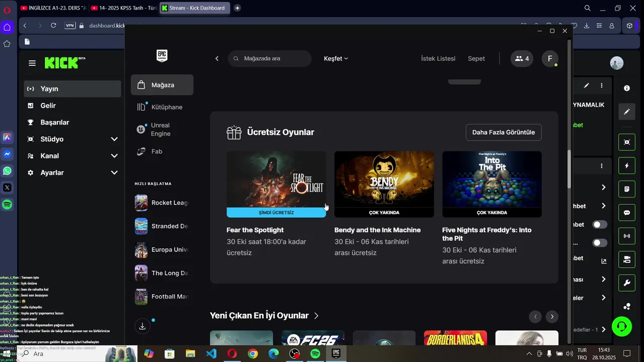Click the Kick camera icon on right rail
This screenshot has width=644, height=362.
point(627,259)
